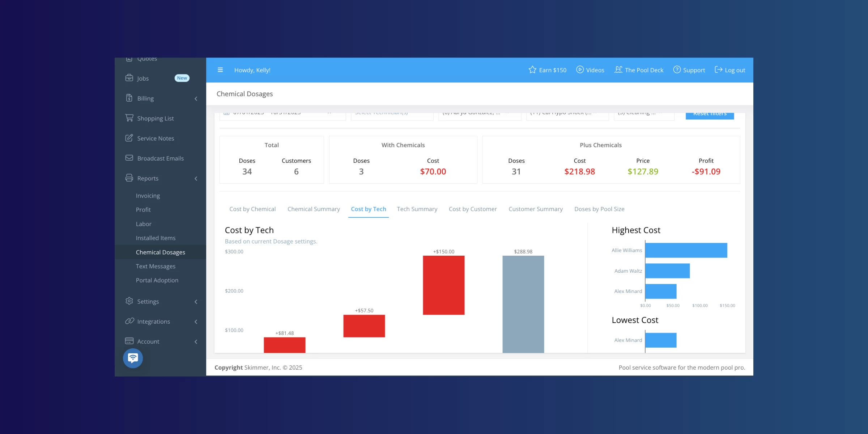Expand the Settings submenu chevron
Viewport: 868px width, 434px height.
click(196, 302)
